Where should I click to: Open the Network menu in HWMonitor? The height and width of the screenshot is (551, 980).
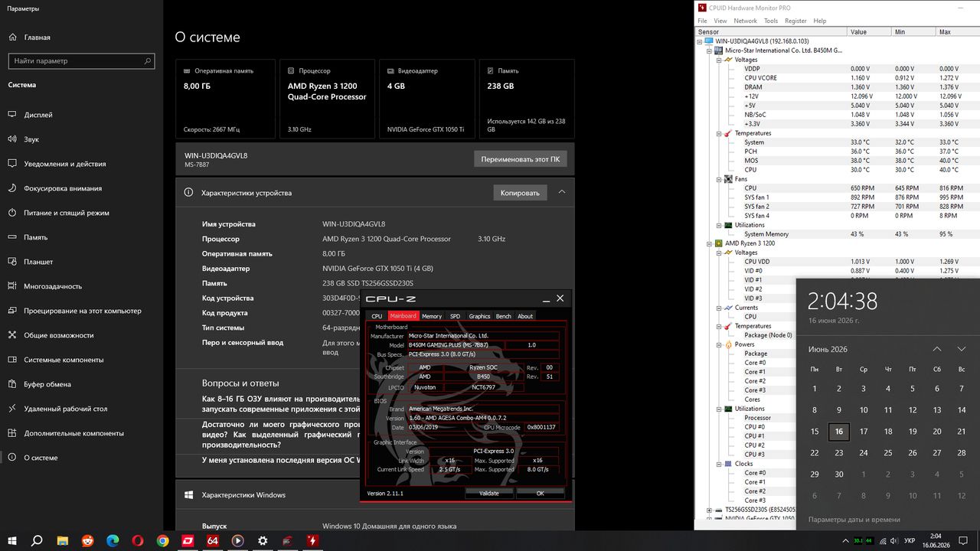pos(745,21)
